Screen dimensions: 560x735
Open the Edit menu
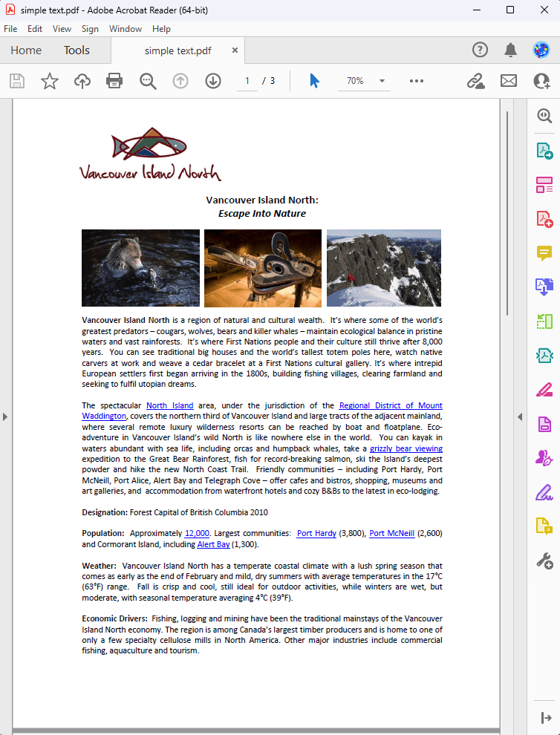(35, 29)
